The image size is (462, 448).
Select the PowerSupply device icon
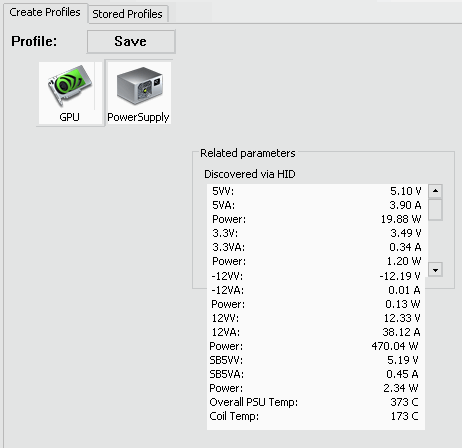(x=138, y=93)
